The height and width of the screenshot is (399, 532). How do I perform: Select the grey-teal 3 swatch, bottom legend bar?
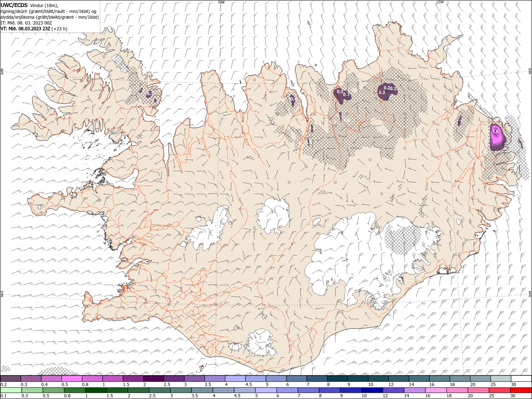[181, 390]
